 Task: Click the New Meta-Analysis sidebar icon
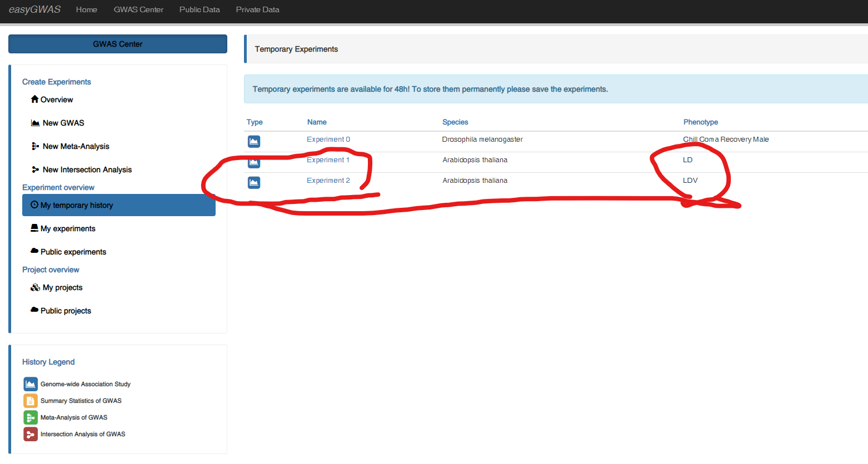pos(36,146)
